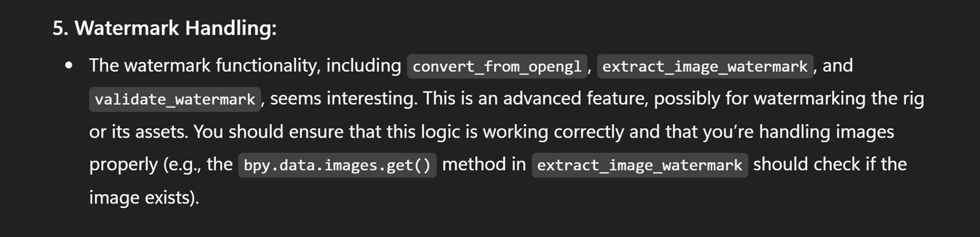Click the phrase "seems interesting"
The image size is (980, 237).
coord(343,98)
